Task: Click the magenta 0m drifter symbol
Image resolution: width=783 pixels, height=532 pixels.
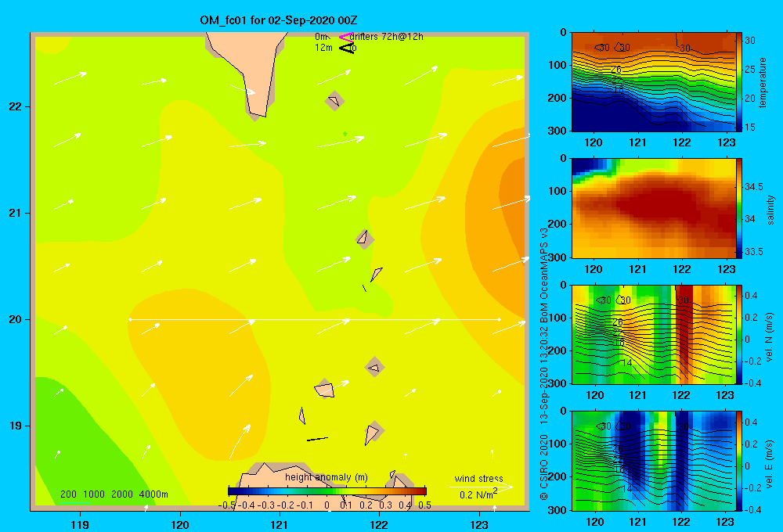Action: (x=346, y=37)
